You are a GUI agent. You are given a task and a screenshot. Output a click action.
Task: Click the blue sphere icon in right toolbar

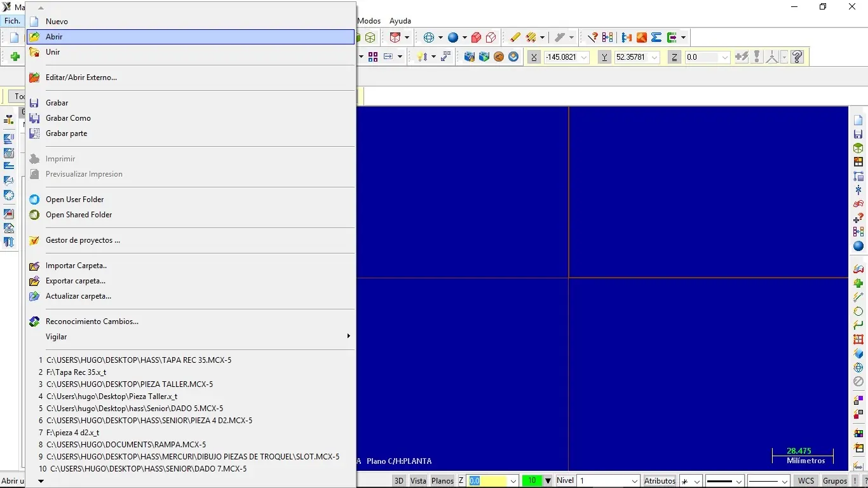pos(858,246)
